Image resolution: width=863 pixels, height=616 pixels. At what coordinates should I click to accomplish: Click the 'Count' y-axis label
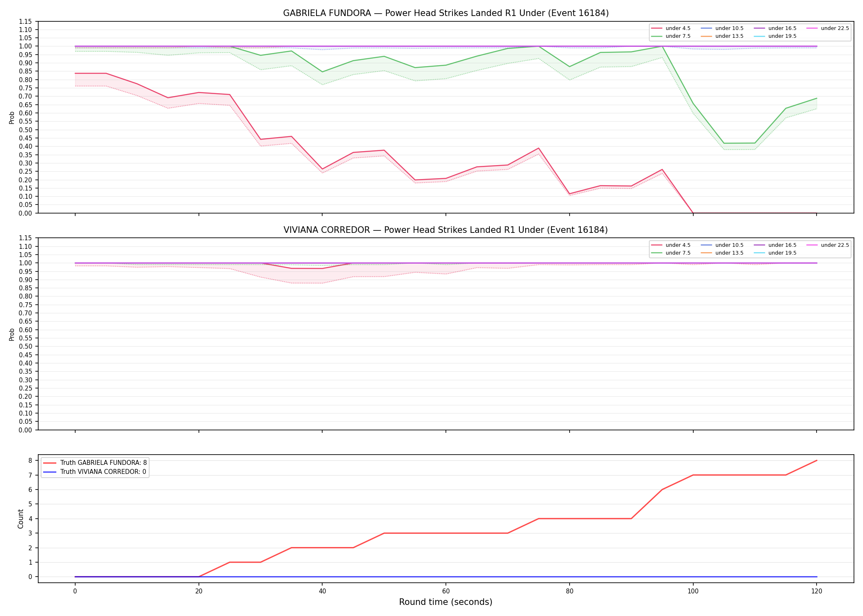click(x=21, y=519)
